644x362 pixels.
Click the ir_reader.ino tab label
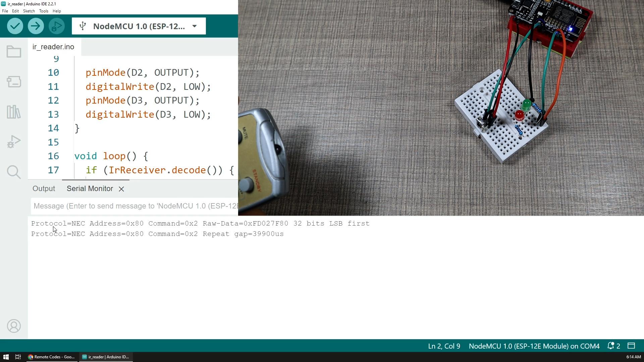pyautogui.click(x=53, y=47)
